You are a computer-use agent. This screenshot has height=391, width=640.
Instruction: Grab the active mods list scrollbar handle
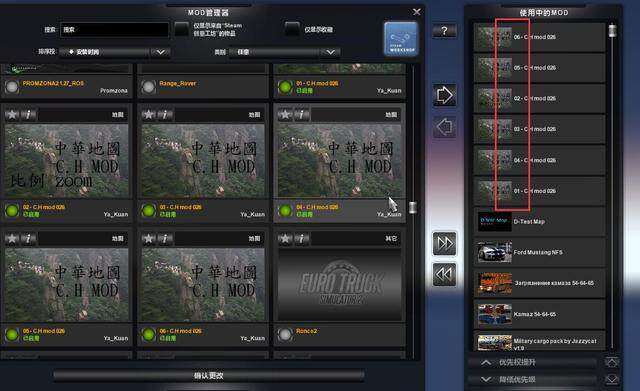pyautogui.click(x=612, y=31)
